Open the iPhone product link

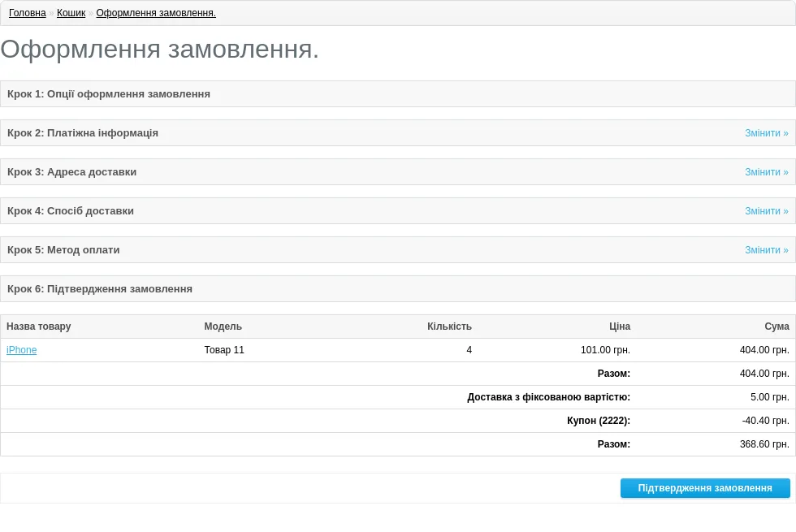point(21,350)
